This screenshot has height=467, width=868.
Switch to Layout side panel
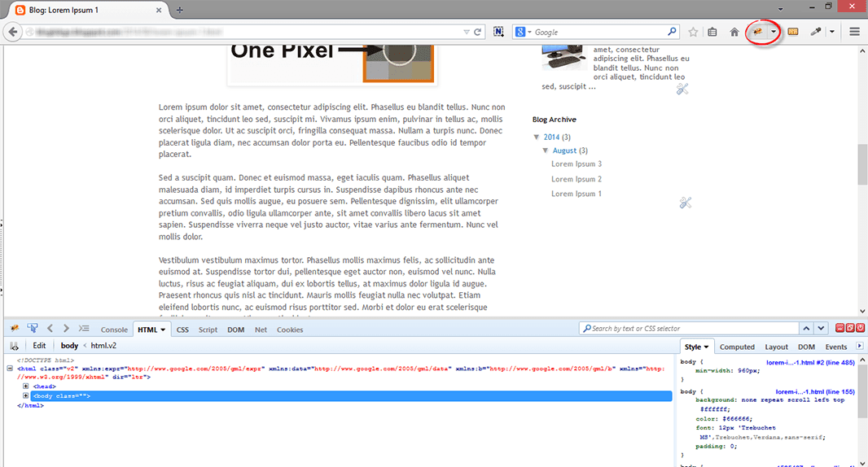776,347
